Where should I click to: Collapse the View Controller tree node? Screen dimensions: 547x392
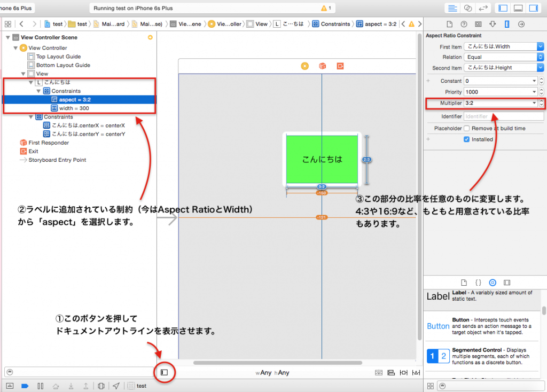[15, 48]
